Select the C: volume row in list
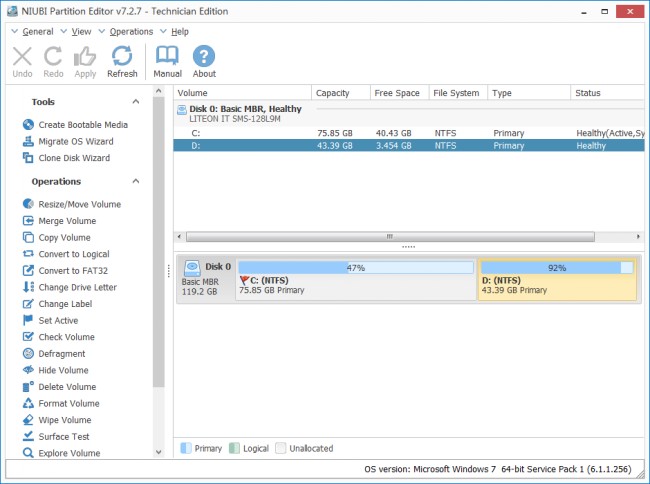The width and height of the screenshot is (650, 484). [x=409, y=133]
